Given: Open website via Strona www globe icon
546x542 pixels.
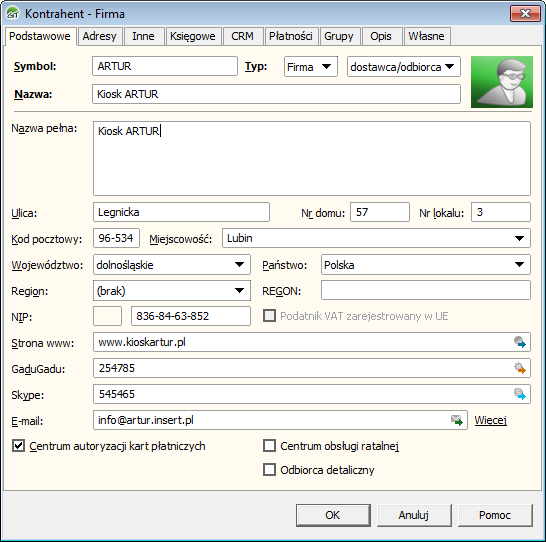Looking at the screenshot, I should (x=520, y=342).
